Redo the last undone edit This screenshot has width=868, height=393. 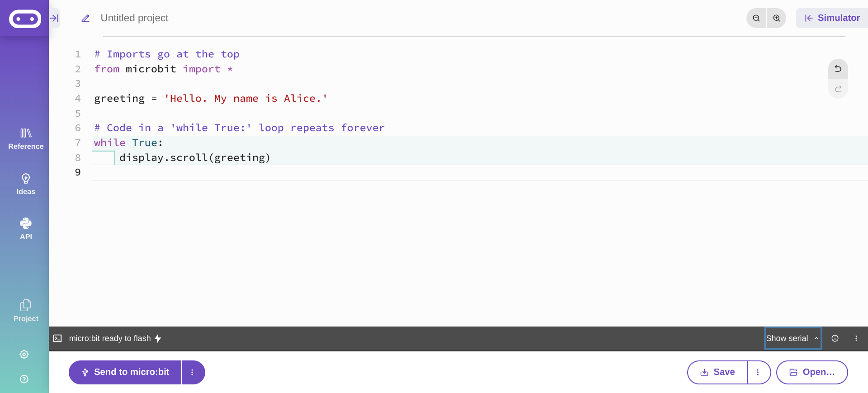pos(838,89)
